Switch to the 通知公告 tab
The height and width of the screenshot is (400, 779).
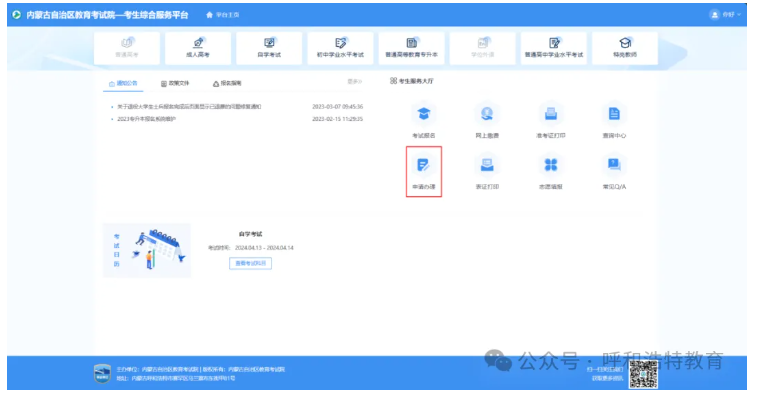coord(123,83)
